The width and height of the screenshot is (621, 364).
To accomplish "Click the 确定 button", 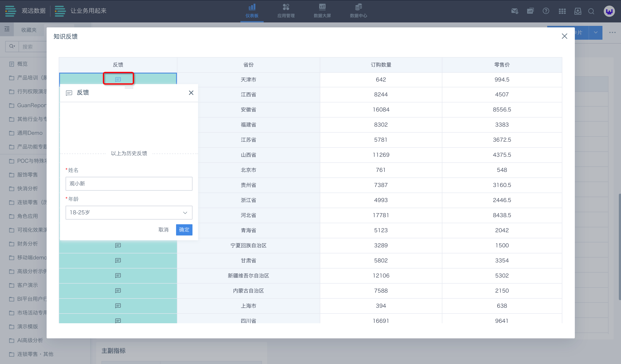I will pyautogui.click(x=184, y=229).
